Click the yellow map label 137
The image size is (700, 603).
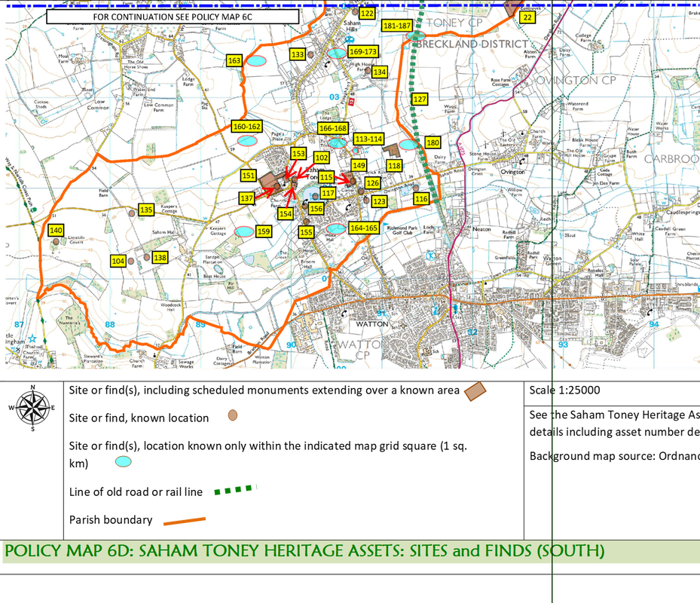[246, 198]
